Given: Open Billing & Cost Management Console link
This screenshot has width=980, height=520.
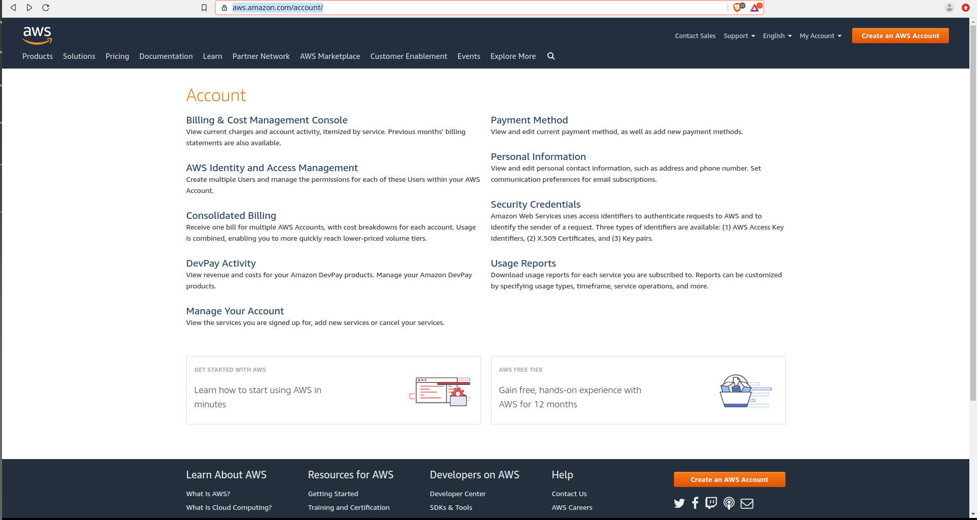Looking at the screenshot, I should click(267, 120).
